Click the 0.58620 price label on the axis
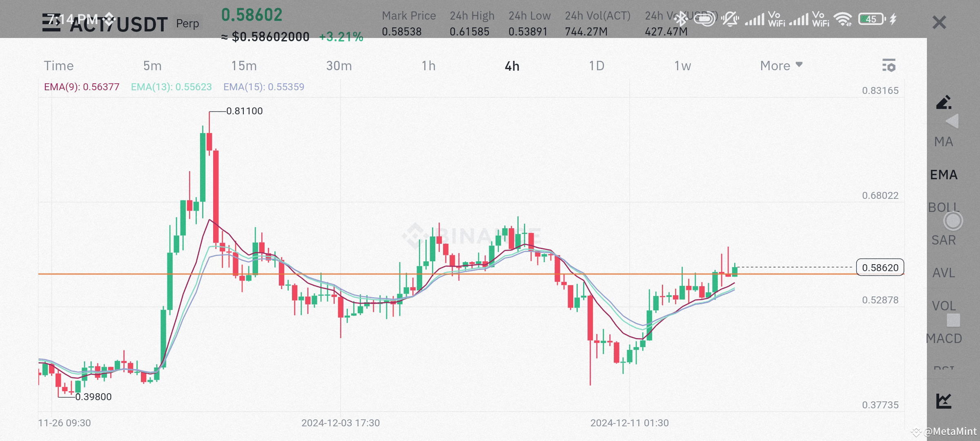The width and height of the screenshot is (980, 441). pos(880,267)
